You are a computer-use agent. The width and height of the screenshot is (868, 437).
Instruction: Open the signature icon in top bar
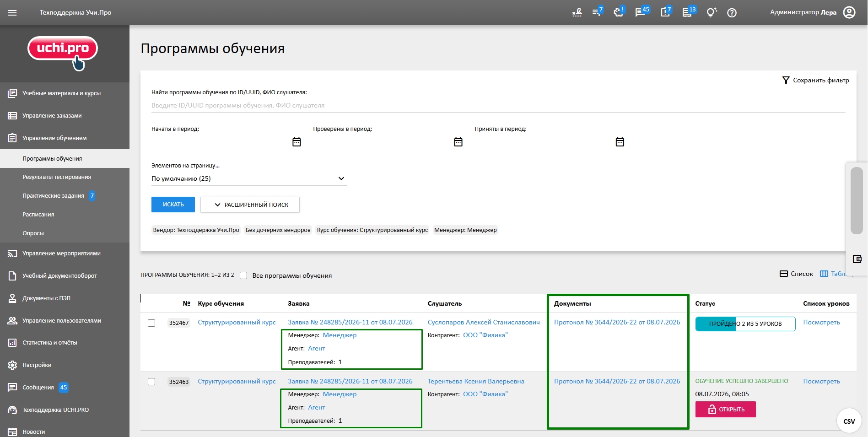[x=577, y=13]
